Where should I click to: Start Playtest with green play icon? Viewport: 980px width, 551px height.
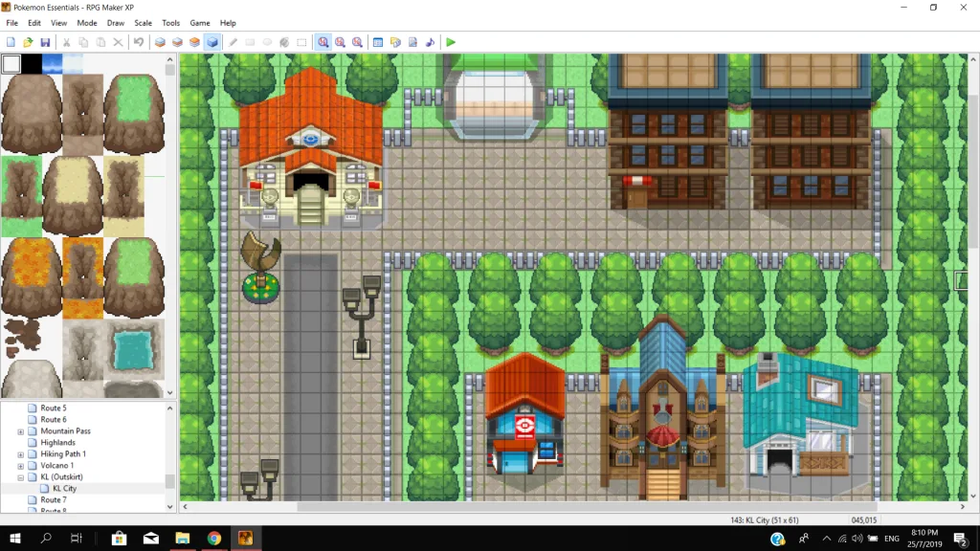pos(451,42)
